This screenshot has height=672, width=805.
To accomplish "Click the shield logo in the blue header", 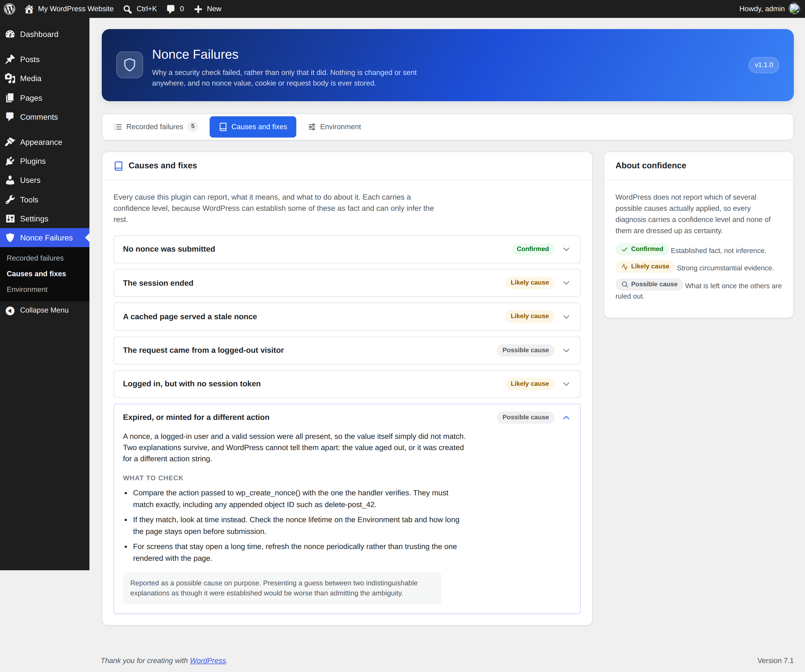I will pos(130,65).
